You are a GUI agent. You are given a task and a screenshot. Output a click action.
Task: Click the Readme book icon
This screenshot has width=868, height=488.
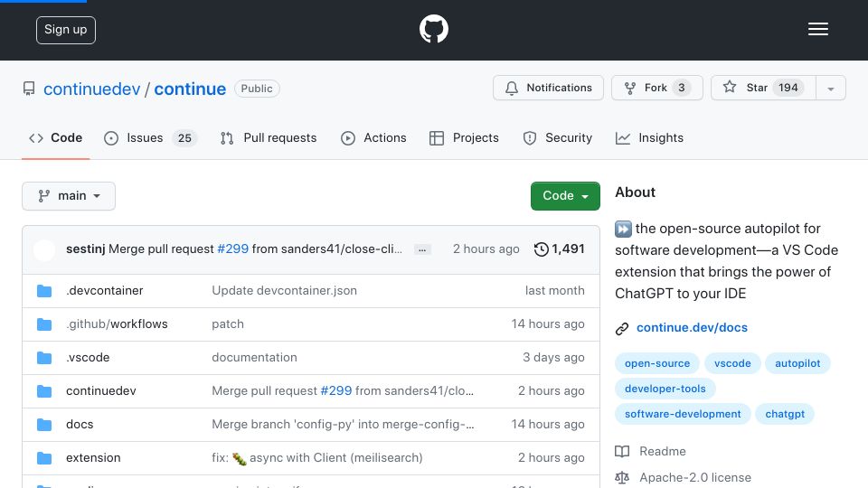click(x=622, y=452)
